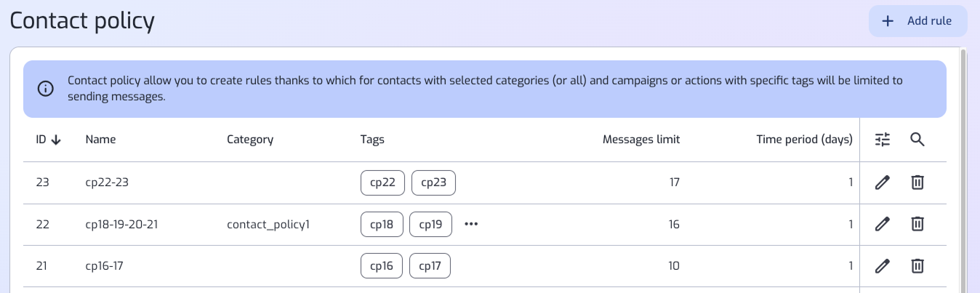Select the cp19 tag chip
This screenshot has height=293, width=980.
[430, 224]
